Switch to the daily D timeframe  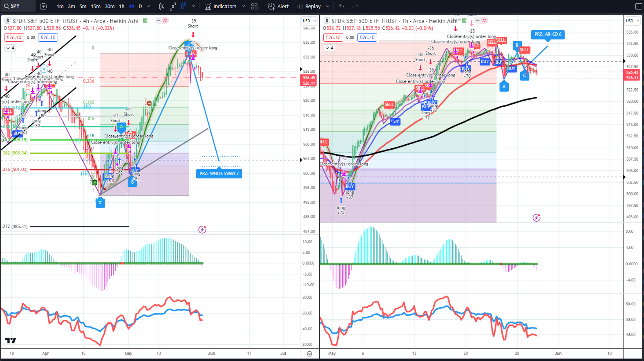pos(140,7)
